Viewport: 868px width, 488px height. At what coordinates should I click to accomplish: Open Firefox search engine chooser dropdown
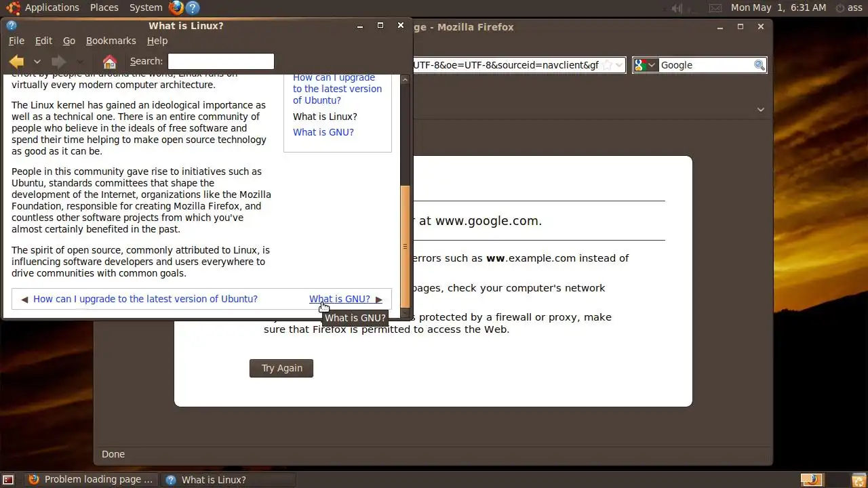tap(646, 65)
